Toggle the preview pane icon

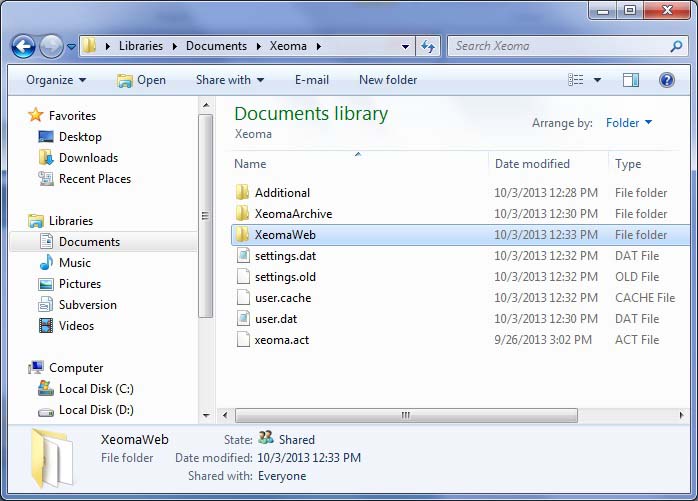pyautogui.click(x=630, y=80)
